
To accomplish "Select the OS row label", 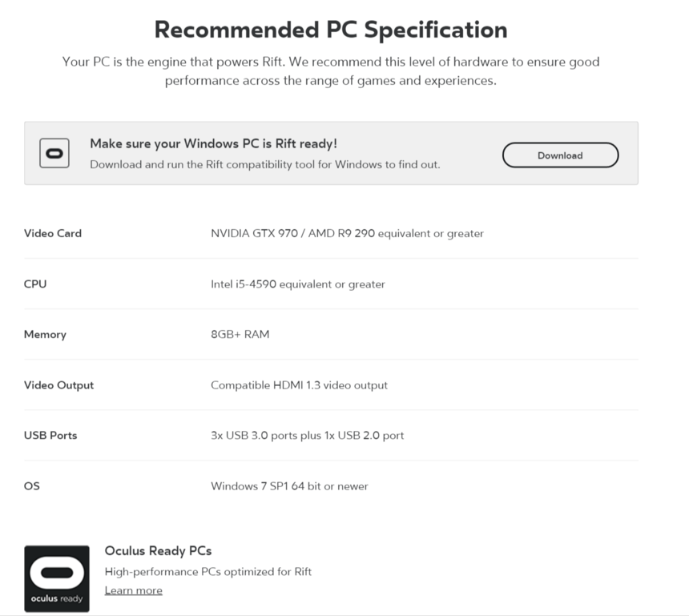I will point(31,485).
